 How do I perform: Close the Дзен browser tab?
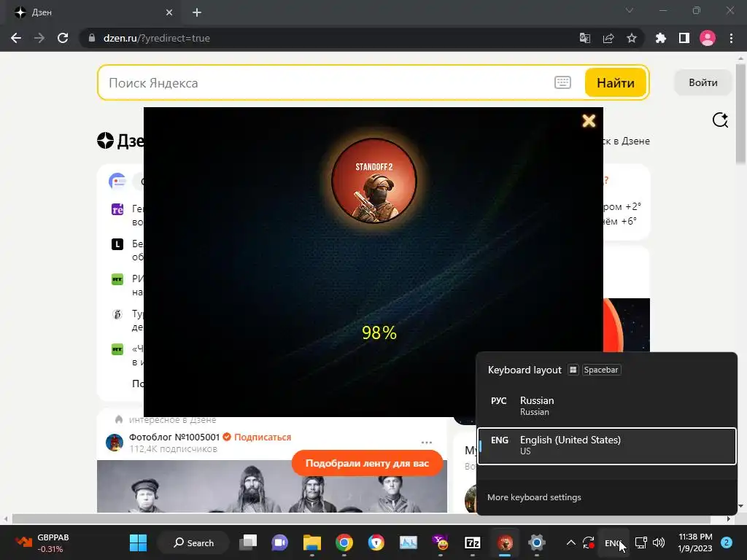[x=169, y=12]
